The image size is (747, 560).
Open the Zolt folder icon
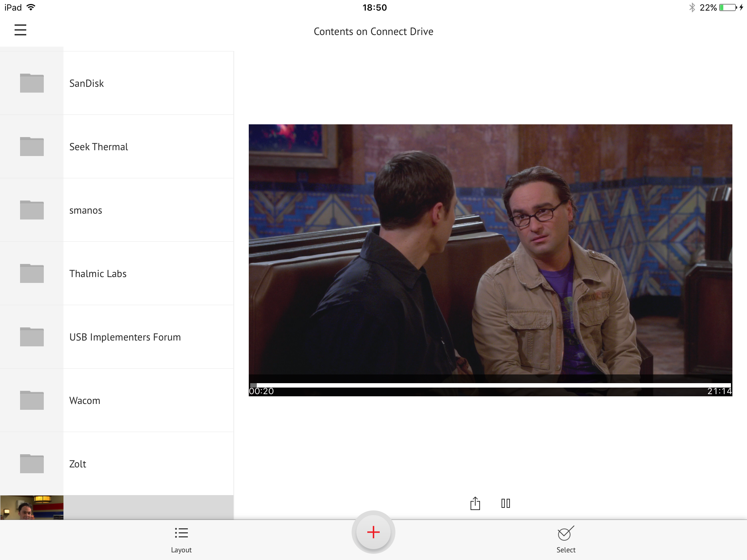click(32, 464)
